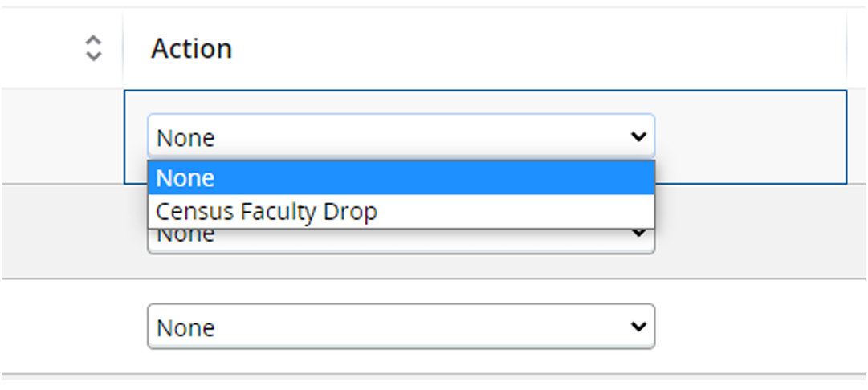868x390 pixels.
Task: Click the chevron arrow on the bottom row dropdown
Action: [x=638, y=327]
